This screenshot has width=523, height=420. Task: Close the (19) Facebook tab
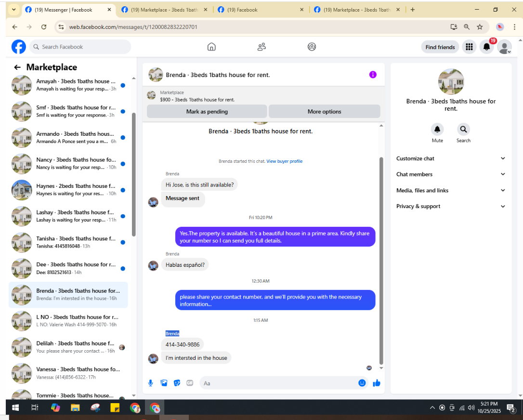point(301,10)
